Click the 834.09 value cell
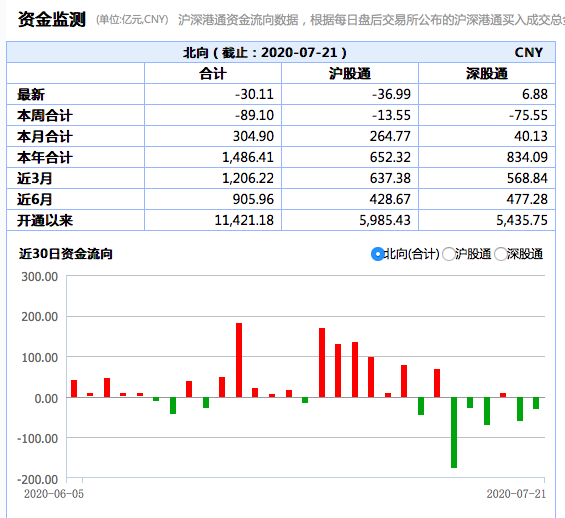The image size is (565, 518). click(x=487, y=157)
